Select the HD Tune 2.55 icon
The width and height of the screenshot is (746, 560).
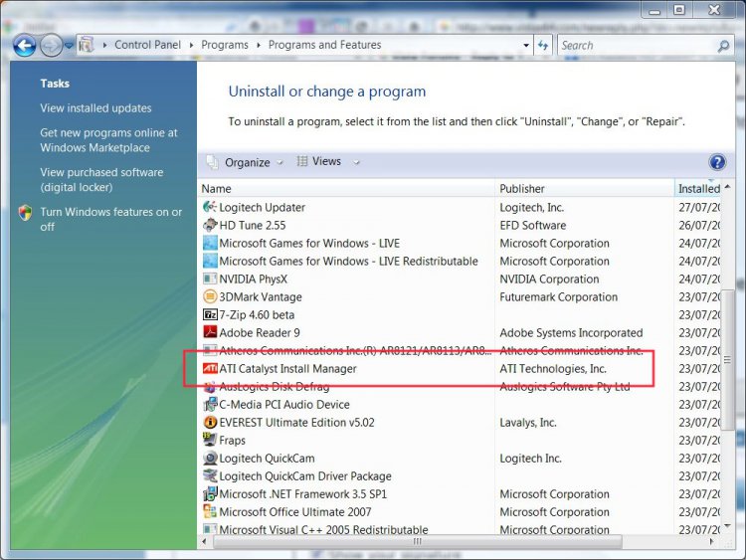click(x=210, y=225)
